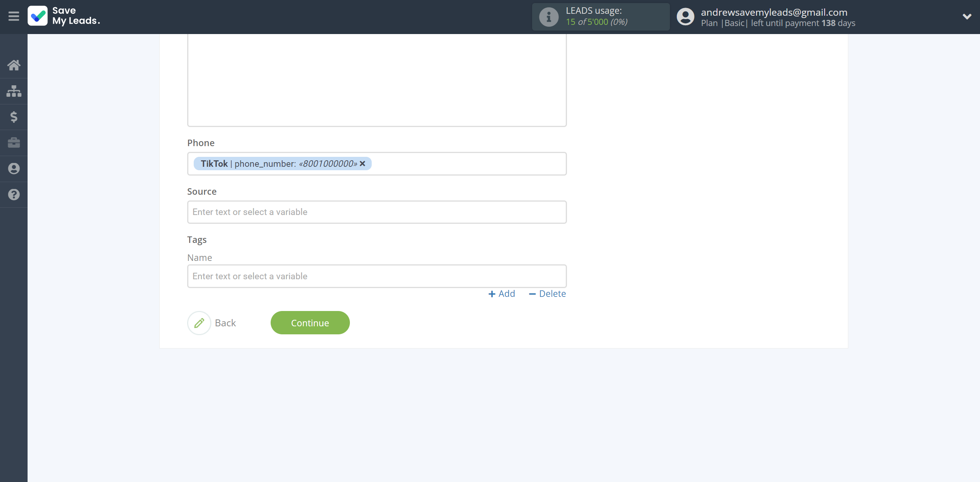
Task: Click the Continue button
Action: coord(310,323)
